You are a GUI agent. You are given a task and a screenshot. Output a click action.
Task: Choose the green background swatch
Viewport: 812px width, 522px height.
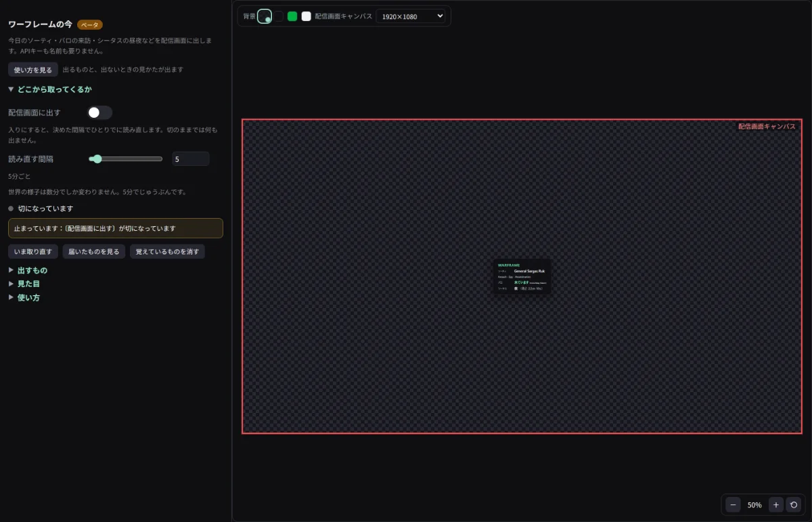click(292, 16)
